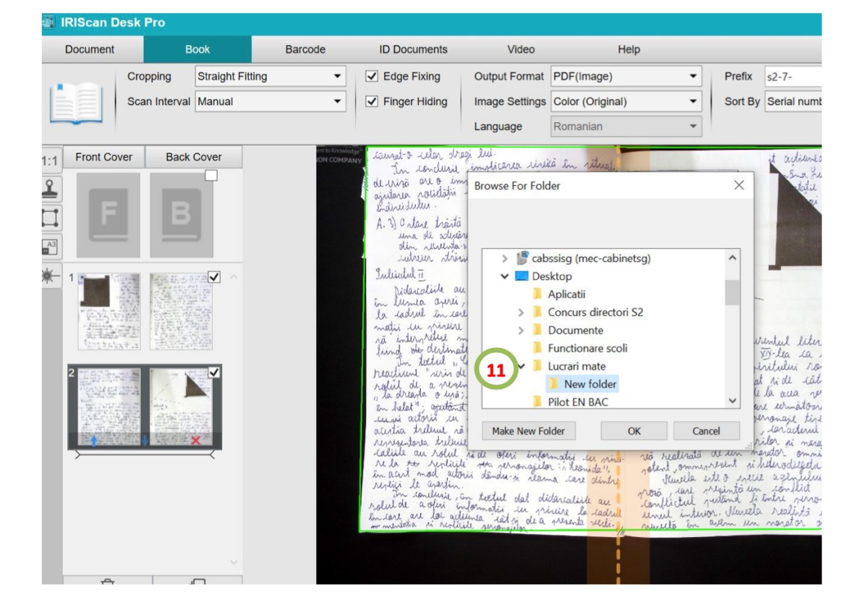Image resolution: width=868 pixels, height=600 pixels.
Task: Set view to 1:1 scale
Action: pyautogui.click(x=51, y=162)
